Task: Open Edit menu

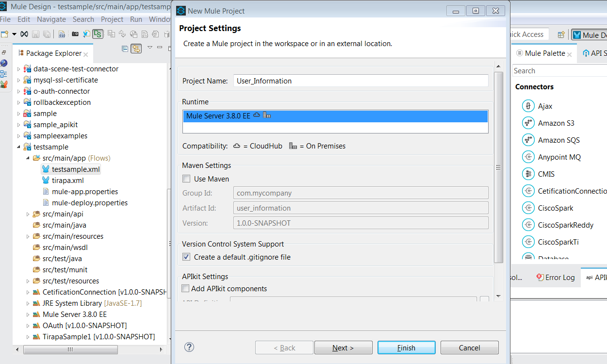Action: click(x=24, y=19)
